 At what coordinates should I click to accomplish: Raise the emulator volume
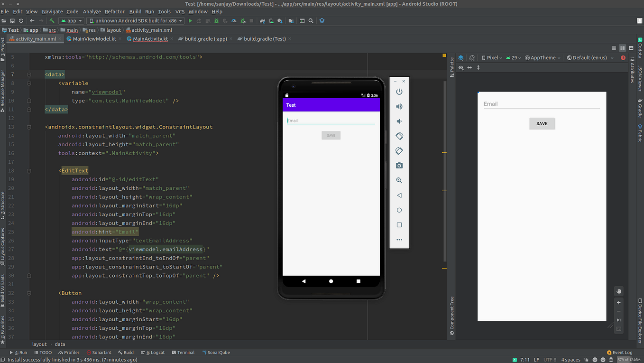pos(399,107)
